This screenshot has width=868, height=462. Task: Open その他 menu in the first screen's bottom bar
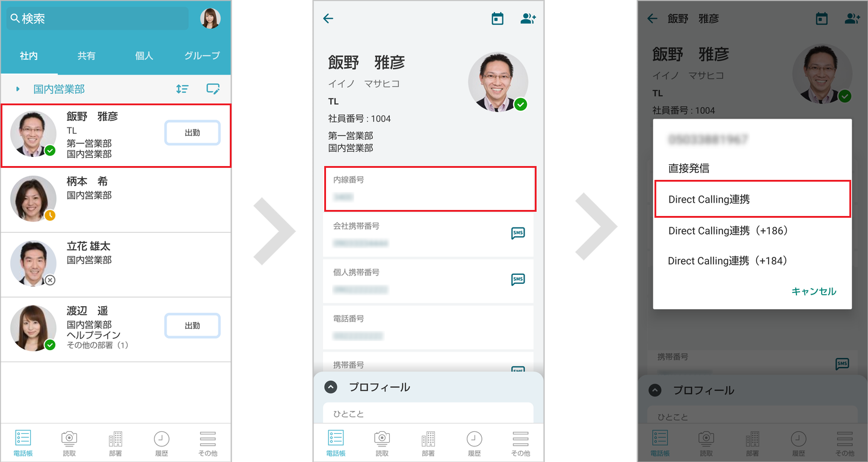(x=208, y=443)
